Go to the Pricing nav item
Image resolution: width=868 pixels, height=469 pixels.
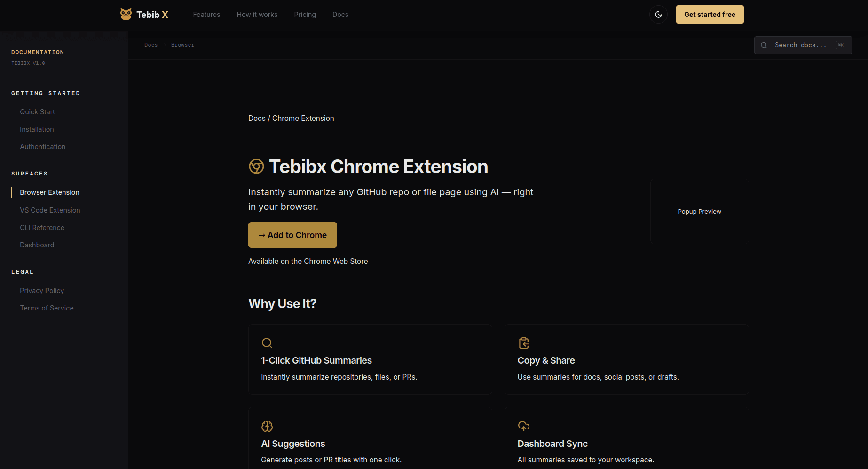pos(305,15)
